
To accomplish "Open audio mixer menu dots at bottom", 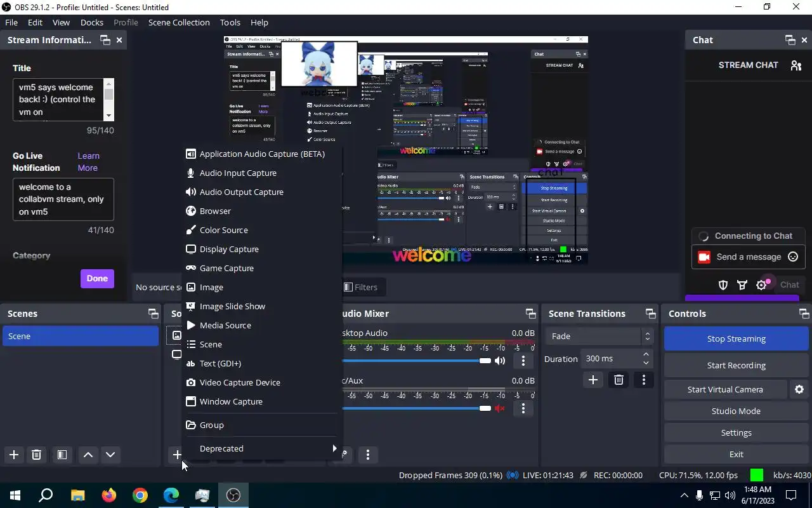I will (x=368, y=455).
